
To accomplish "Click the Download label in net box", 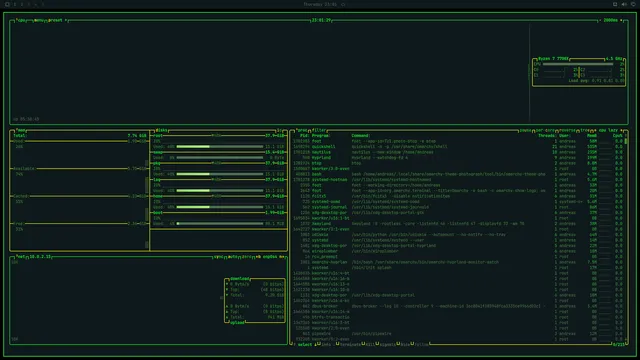I will tap(240, 279).
